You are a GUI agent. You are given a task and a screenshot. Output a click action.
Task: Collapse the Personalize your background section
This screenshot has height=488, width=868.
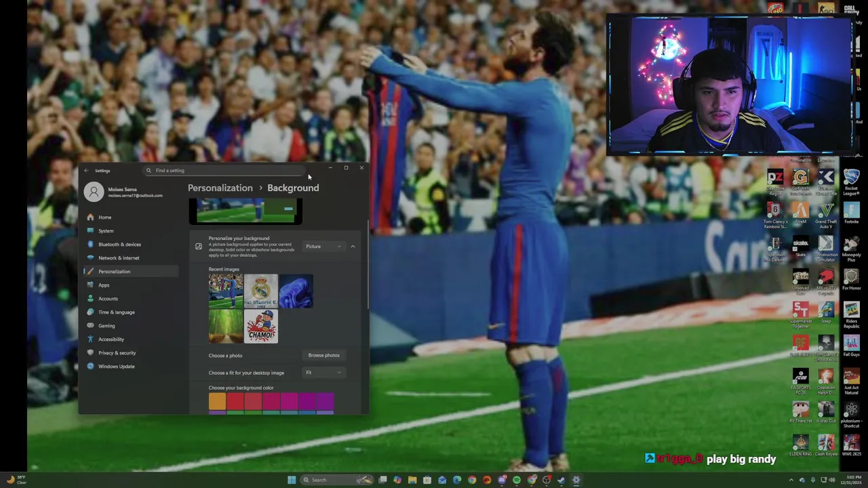[x=353, y=246]
